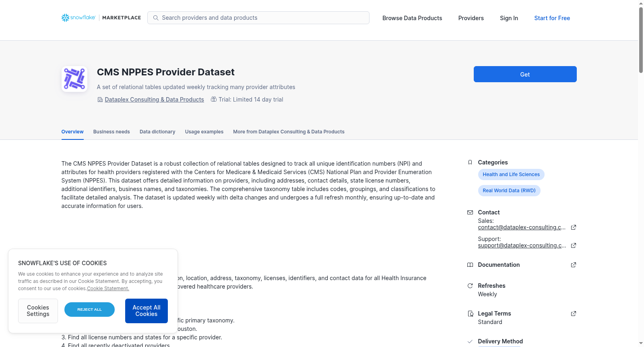
Task: Click the support email link
Action: pos(522,245)
